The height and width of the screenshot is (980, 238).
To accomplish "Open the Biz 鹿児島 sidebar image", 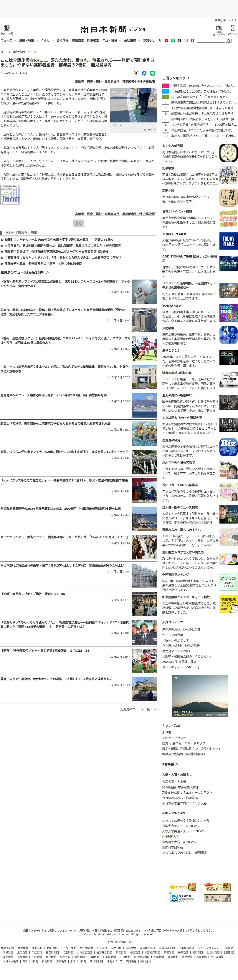I will [229, 447].
